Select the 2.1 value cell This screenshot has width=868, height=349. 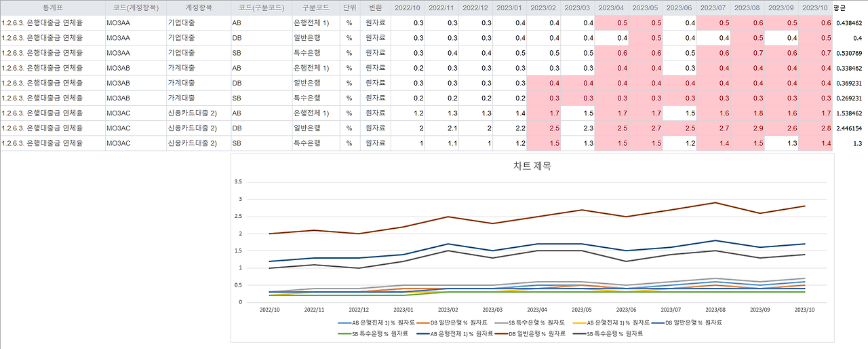coord(442,128)
